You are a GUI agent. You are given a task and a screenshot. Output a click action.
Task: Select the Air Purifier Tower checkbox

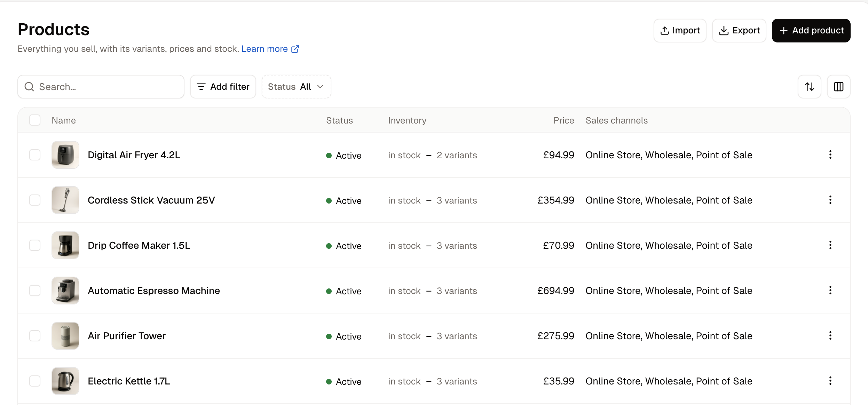tap(35, 336)
